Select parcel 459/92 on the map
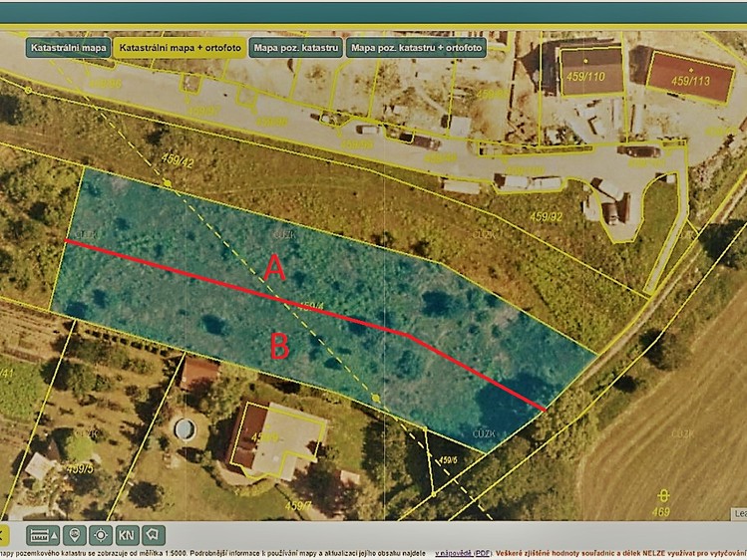 [547, 217]
